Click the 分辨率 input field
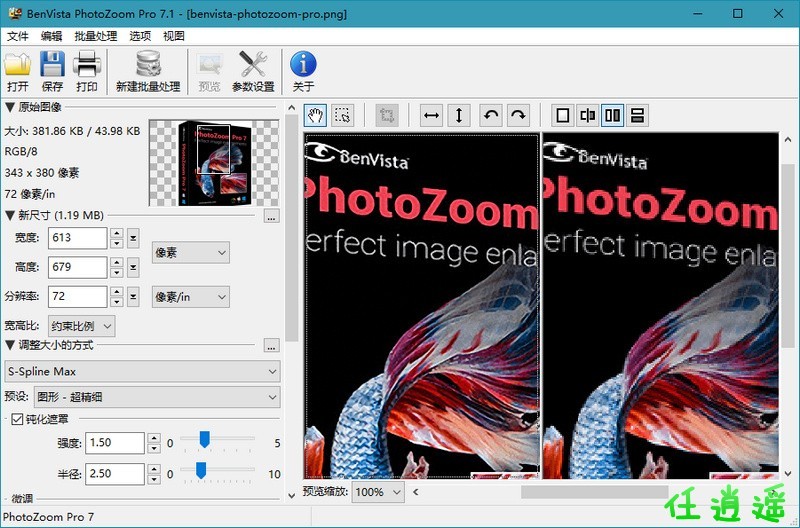The image size is (800, 528). 78,297
